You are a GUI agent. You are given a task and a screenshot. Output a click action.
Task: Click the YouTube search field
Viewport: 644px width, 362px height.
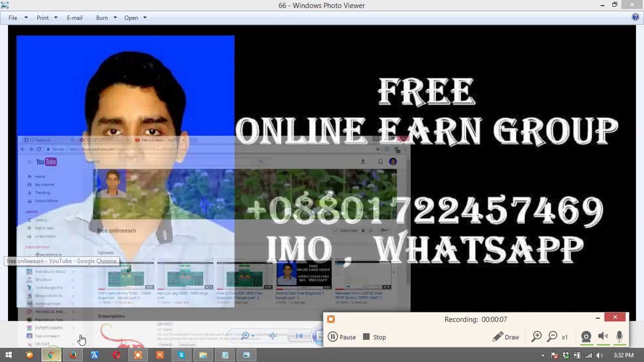pyautogui.click(x=169, y=161)
